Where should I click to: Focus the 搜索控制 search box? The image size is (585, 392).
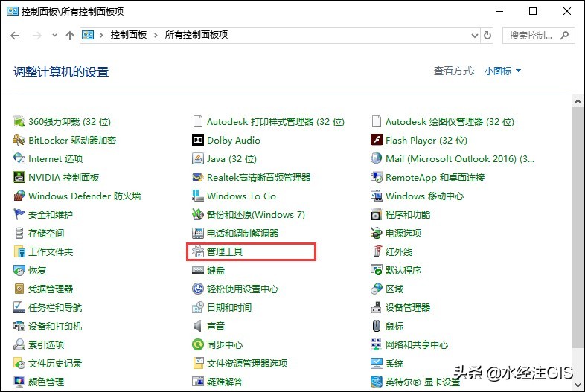point(538,36)
